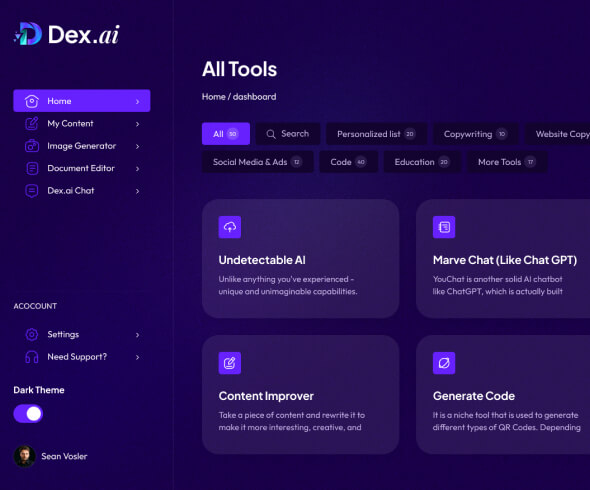The image size is (590, 490).
Task: Click the Document Editor page icon
Action: [x=32, y=168]
